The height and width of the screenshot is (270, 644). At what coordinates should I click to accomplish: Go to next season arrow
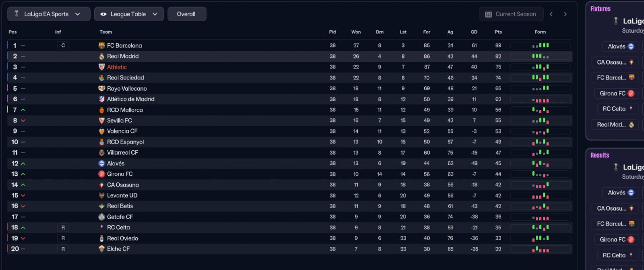(x=566, y=14)
